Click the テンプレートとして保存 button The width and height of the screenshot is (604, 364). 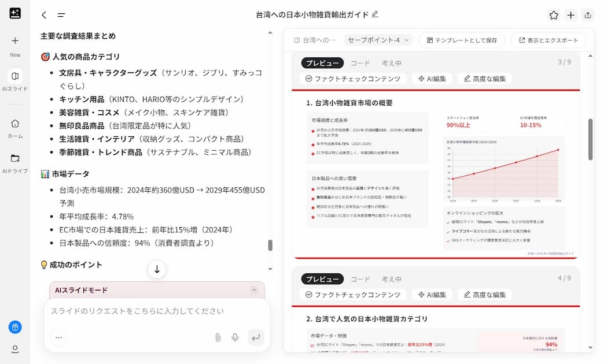tap(463, 40)
